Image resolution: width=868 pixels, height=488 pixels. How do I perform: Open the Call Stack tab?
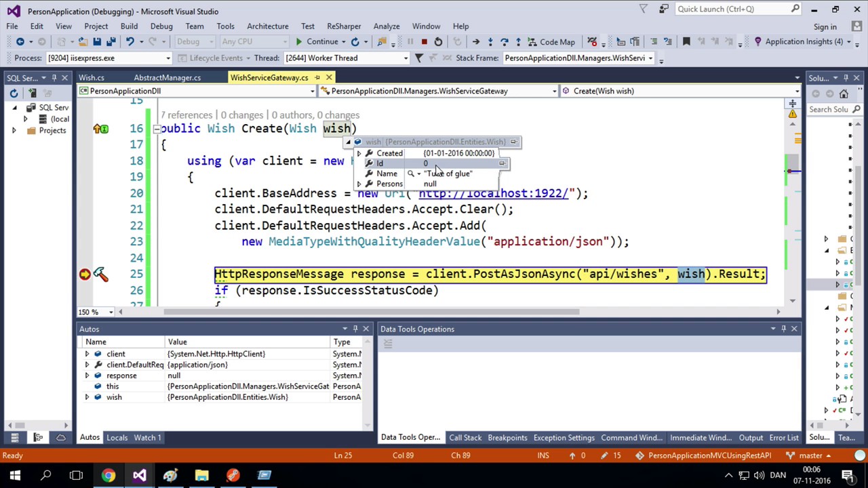coord(465,438)
